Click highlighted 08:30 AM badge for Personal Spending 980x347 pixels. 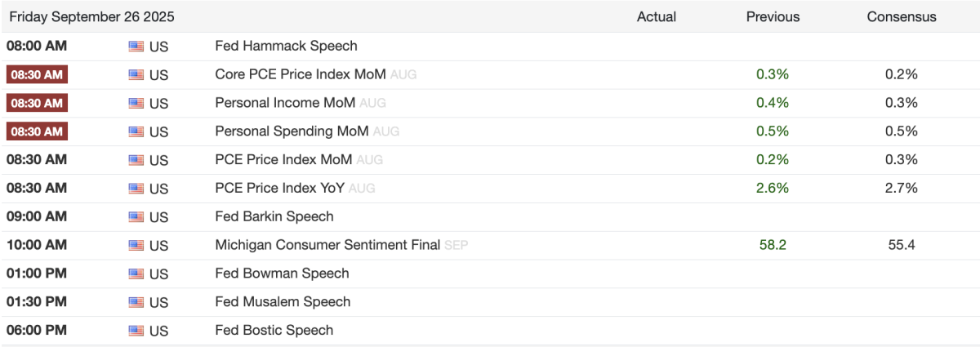click(37, 131)
